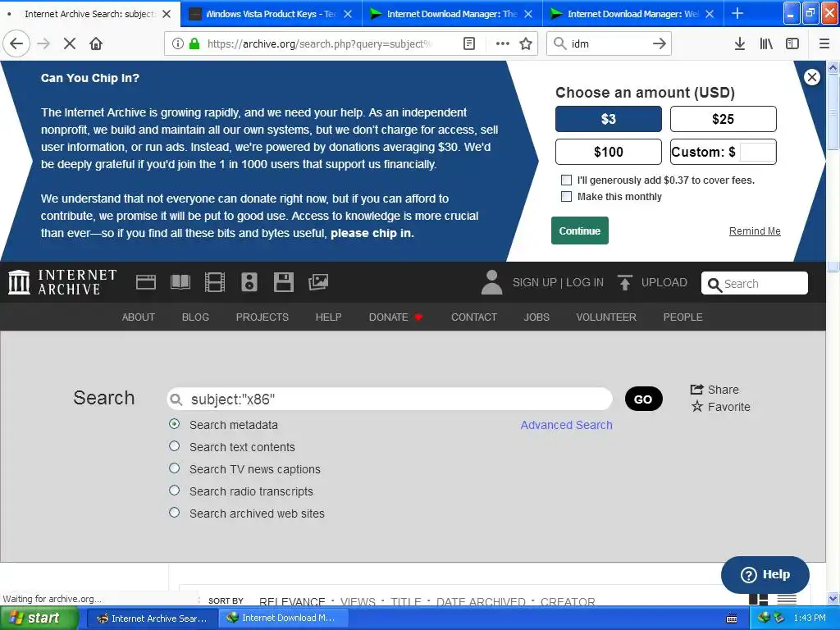Click the black GO search button
This screenshot has width=840, height=630.
(x=643, y=399)
